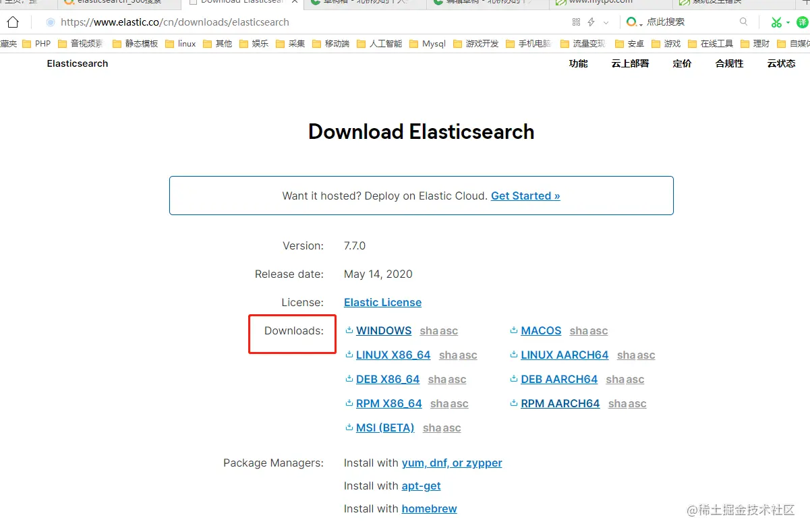Click the download icon beside RPM AARCH64

[x=514, y=403]
